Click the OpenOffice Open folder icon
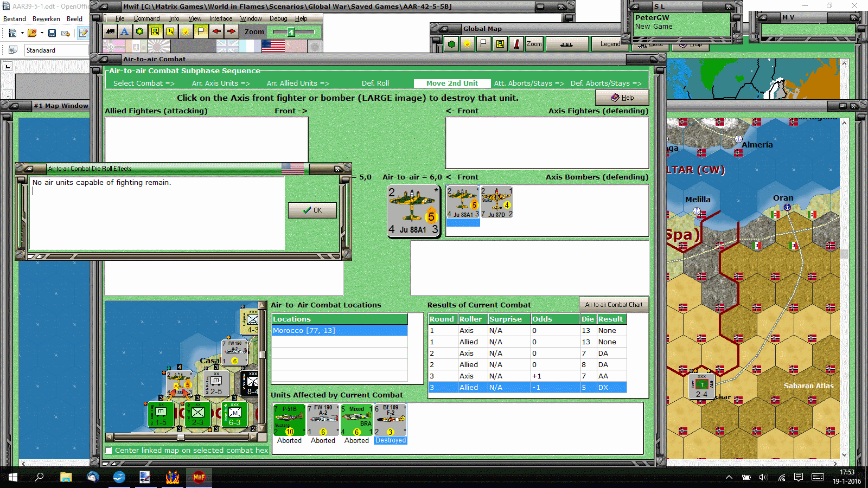 pyautogui.click(x=32, y=33)
